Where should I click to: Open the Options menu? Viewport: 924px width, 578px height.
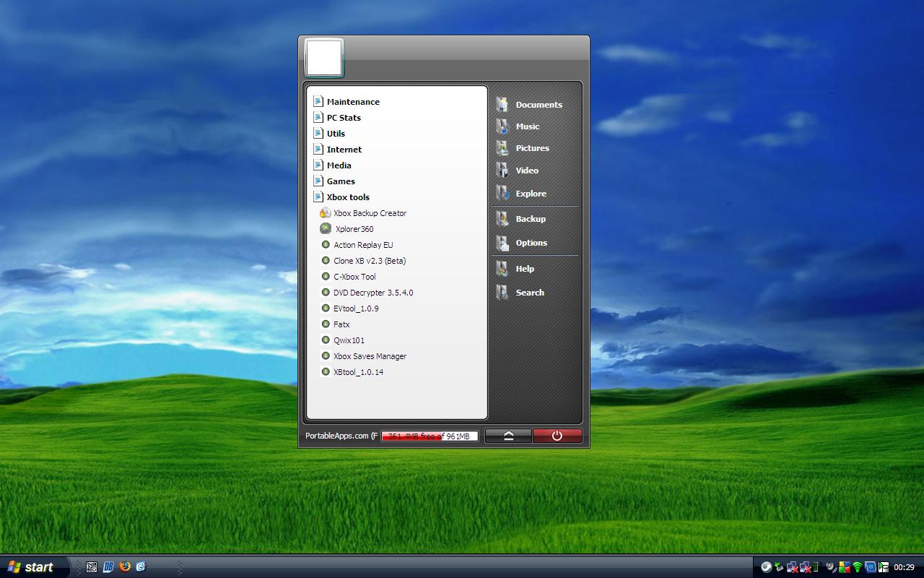[x=531, y=243]
